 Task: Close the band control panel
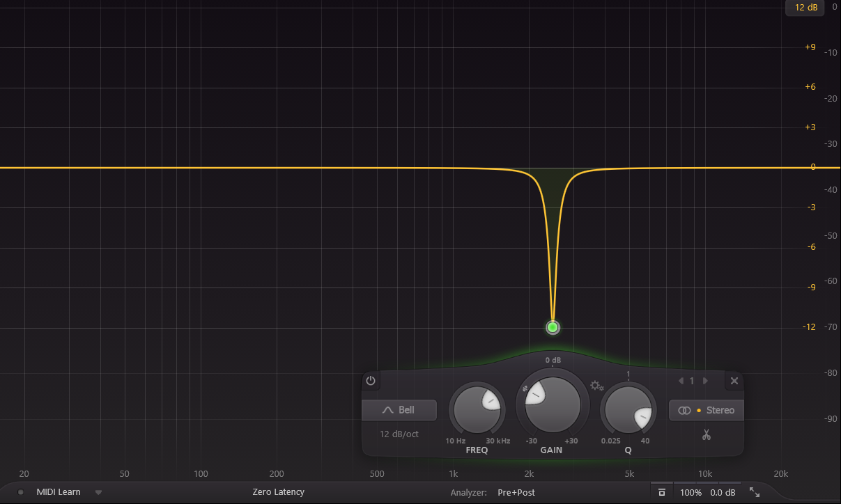click(x=734, y=381)
